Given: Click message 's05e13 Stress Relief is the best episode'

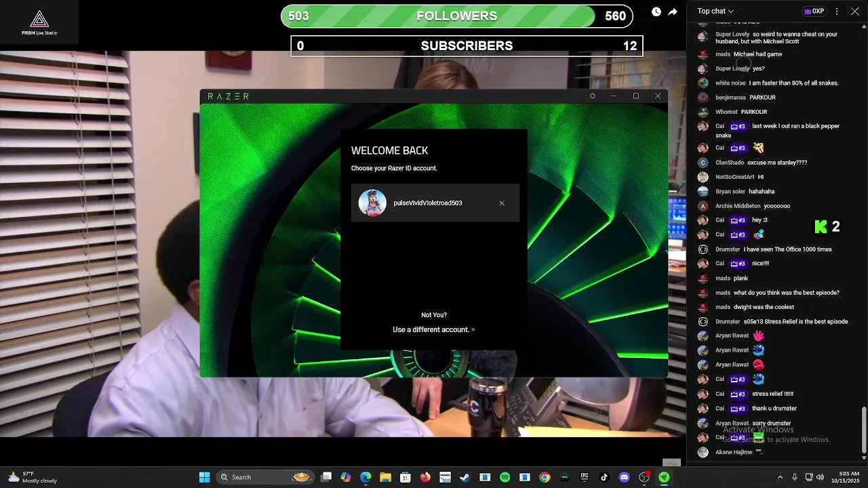Looking at the screenshot, I should click(x=795, y=321).
